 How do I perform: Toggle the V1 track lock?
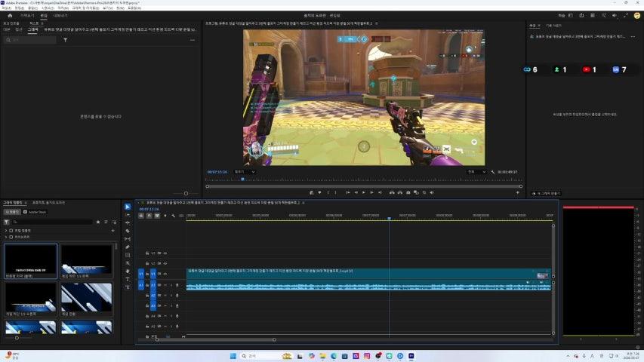147,274
